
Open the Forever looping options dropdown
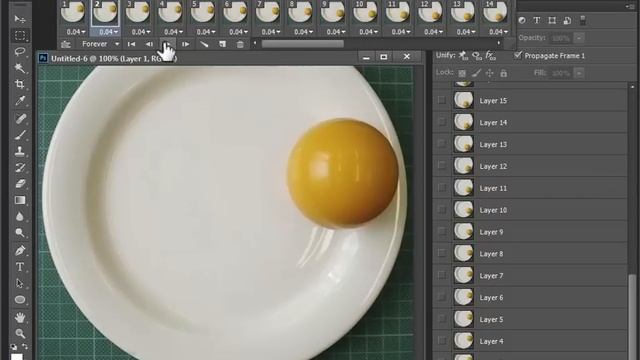tap(100, 44)
